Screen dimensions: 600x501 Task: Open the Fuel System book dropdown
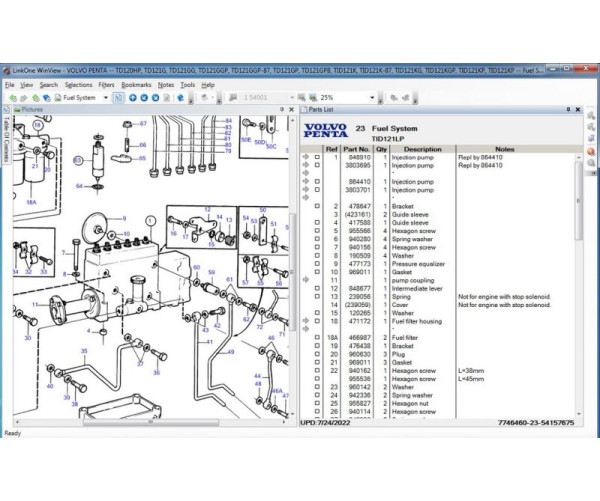tap(104, 98)
